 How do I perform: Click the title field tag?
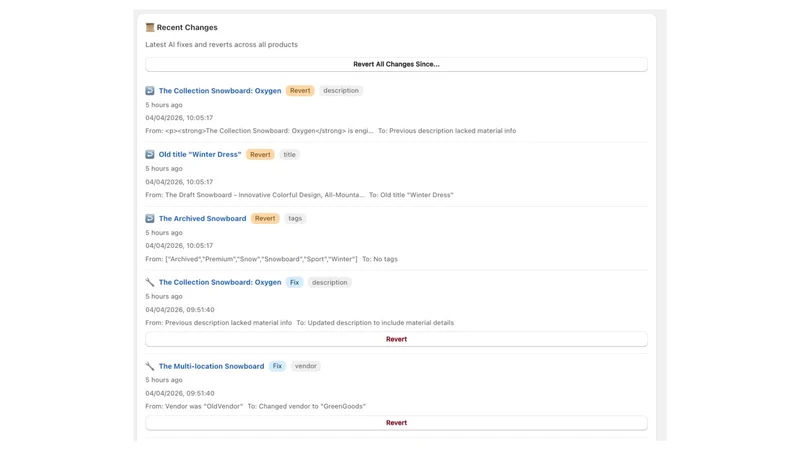click(289, 155)
